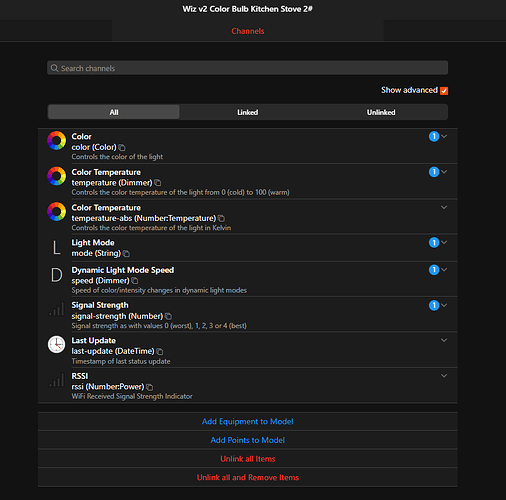Expand the temperature-abs Color Temperature channel

pos(444,207)
